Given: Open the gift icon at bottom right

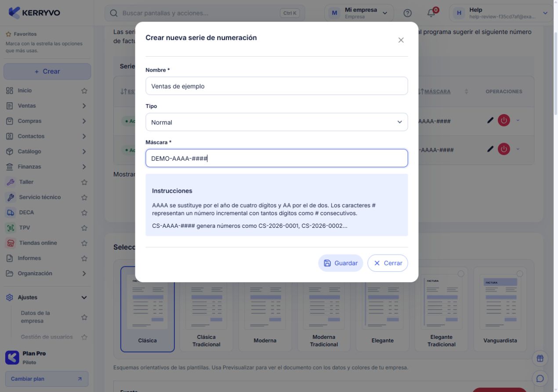Looking at the screenshot, I should [540, 358].
